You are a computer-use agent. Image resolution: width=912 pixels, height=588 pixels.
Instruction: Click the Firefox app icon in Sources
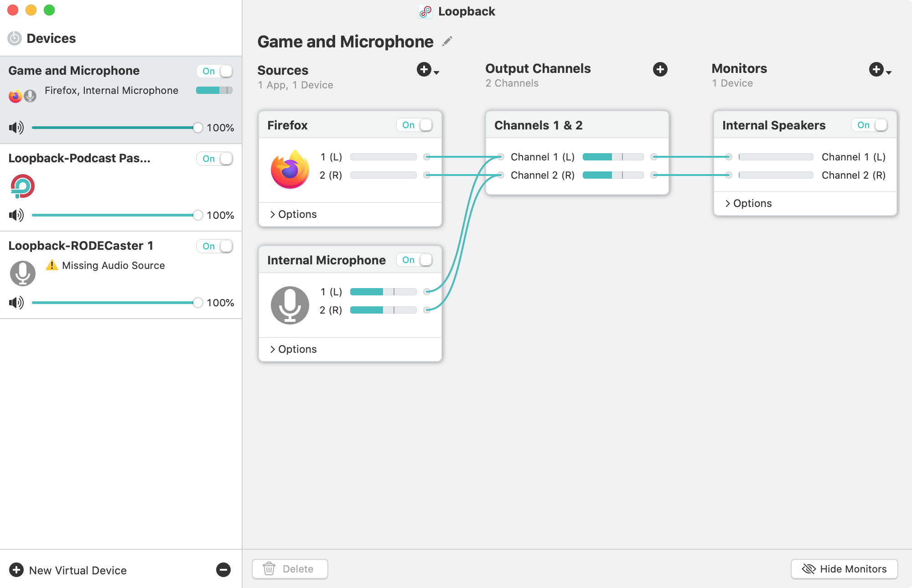tap(290, 169)
